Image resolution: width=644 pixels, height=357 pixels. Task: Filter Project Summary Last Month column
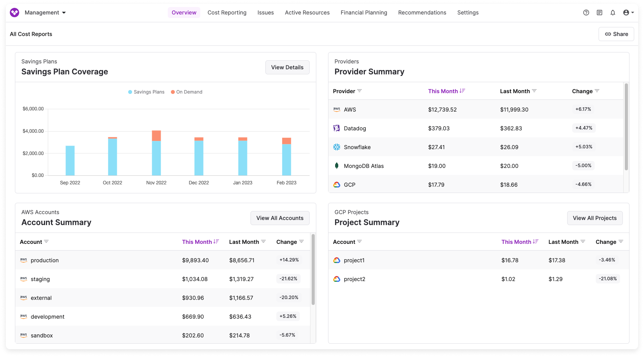pos(583,242)
